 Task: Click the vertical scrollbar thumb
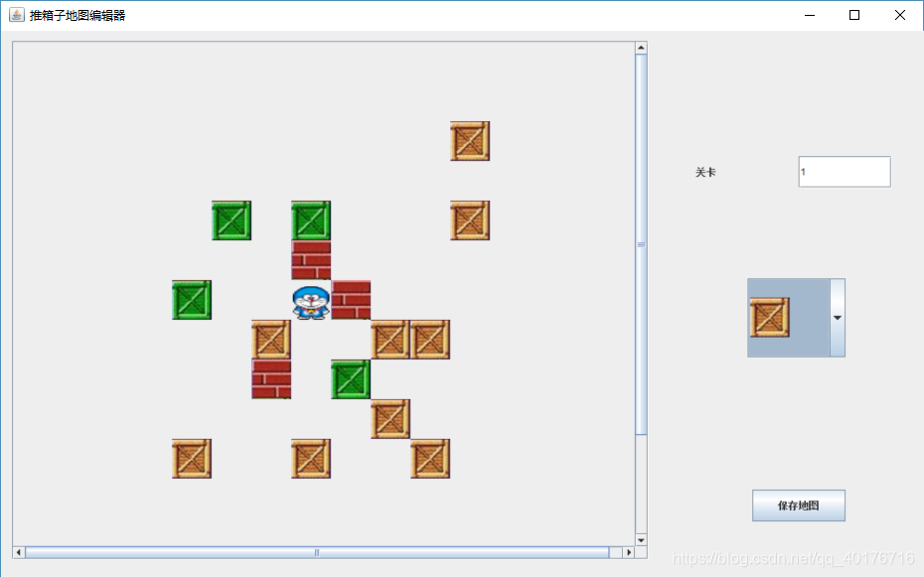[x=641, y=244]
